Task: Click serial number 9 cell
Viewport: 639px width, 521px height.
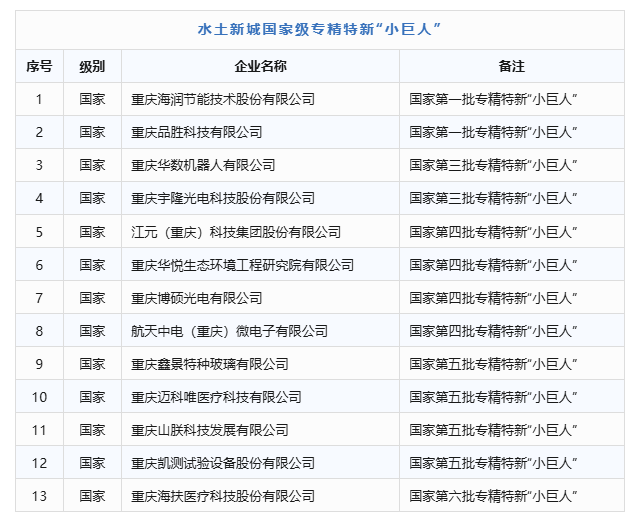Action: coord(39,364)
